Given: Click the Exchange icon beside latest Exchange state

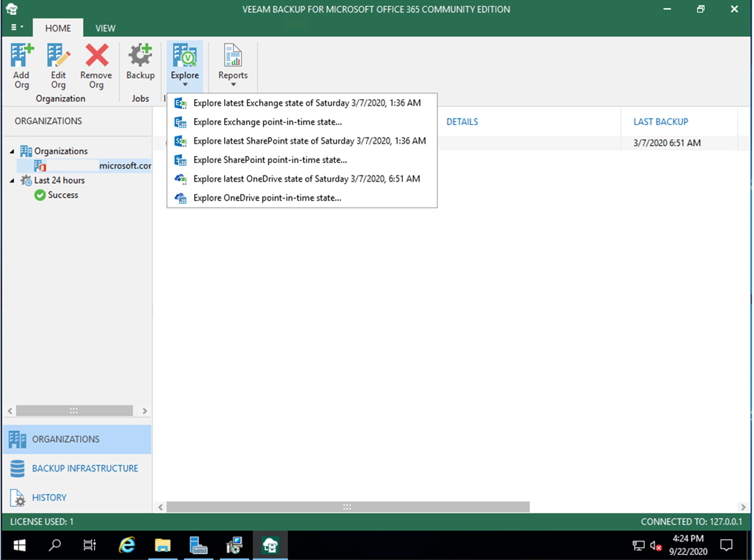Looking at the screenshot, I should pos(180,103).
